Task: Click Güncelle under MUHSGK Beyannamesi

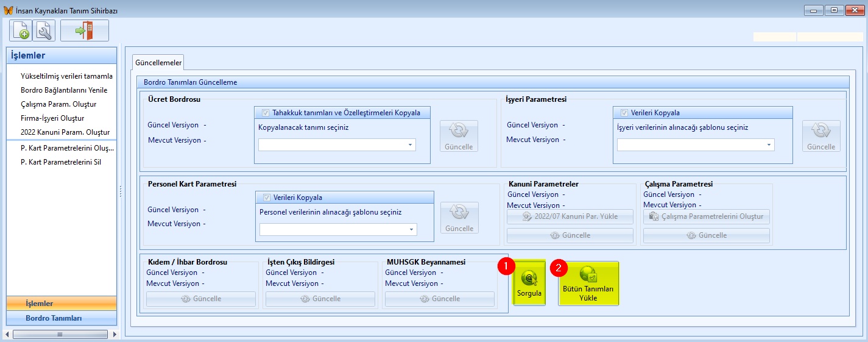Action: coord(440,299)
